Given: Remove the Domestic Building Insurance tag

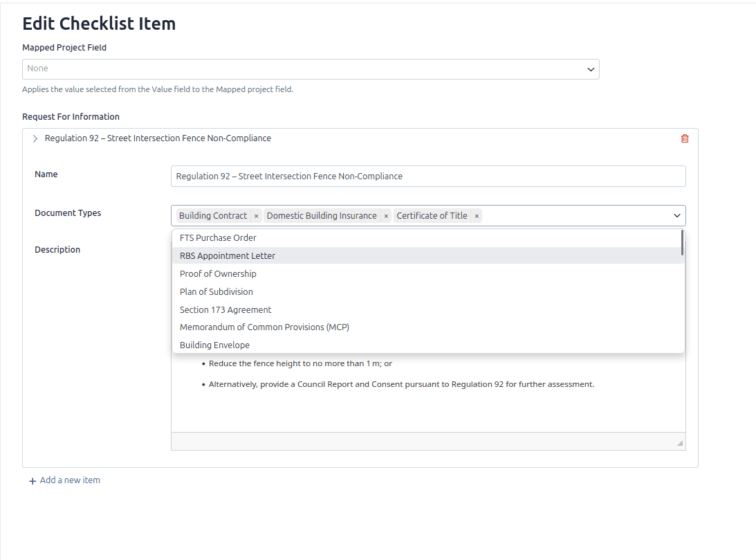Looking at the screenshot, I should (386, 216).
